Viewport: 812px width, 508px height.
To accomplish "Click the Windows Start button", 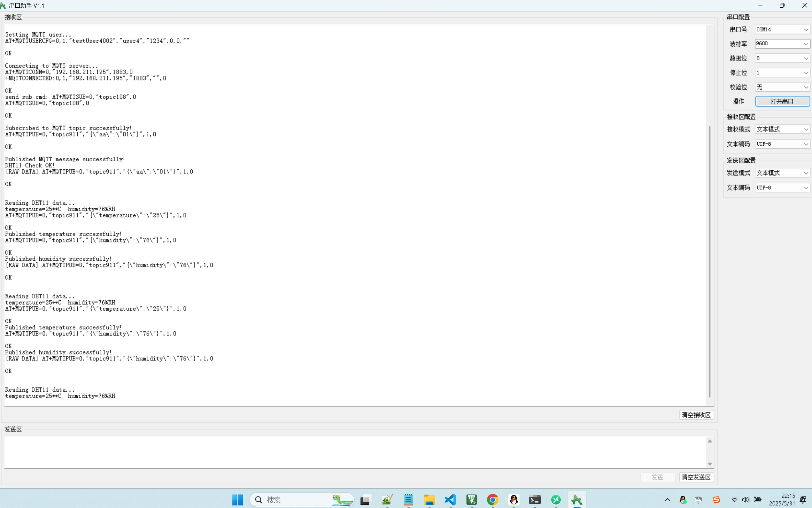I will point(237,500).
